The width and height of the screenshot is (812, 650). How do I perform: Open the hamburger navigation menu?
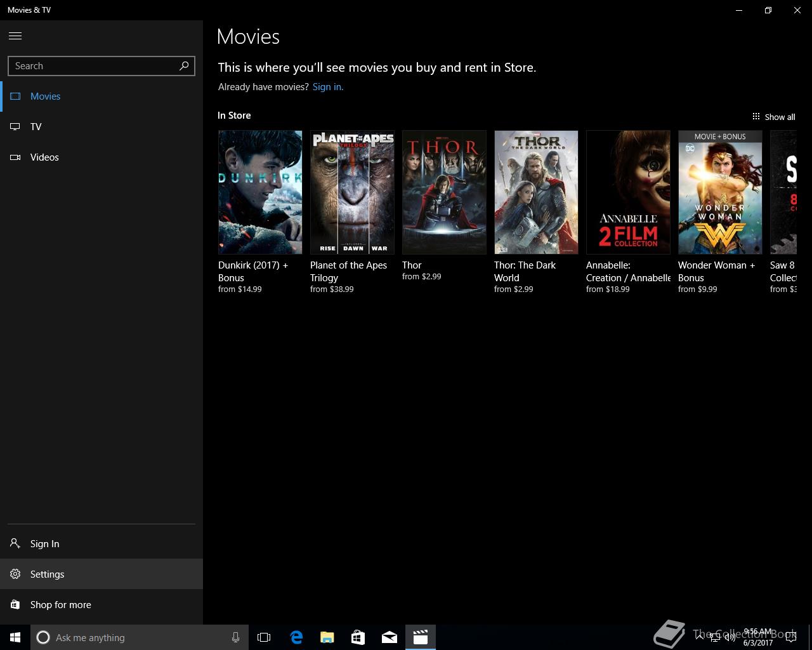pyautogui.click(x=15, y=36)
